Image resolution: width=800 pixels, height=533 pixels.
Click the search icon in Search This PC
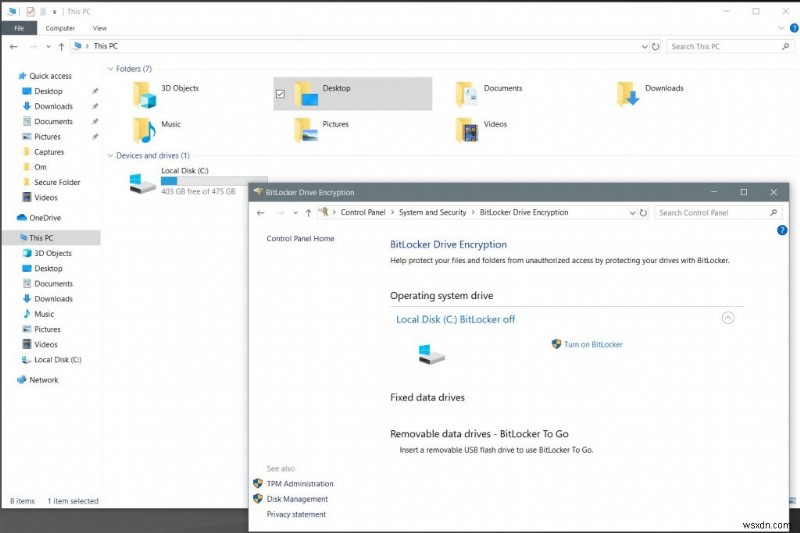click(x=785, y=46)
